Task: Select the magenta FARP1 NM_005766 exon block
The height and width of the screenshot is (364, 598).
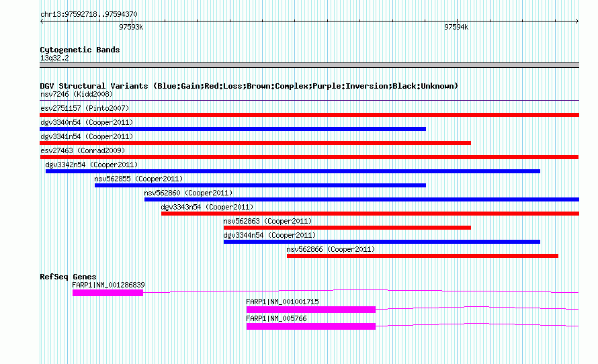Action: 311,326
